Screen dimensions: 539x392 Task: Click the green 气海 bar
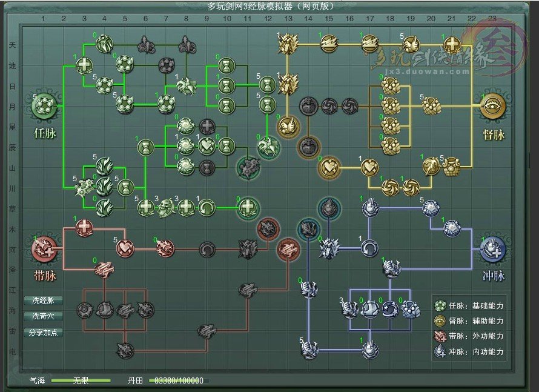click(x=81, y=381)
